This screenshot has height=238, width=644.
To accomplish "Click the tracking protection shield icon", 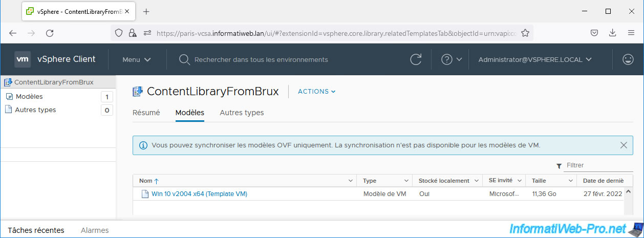I will pos(119,33).
